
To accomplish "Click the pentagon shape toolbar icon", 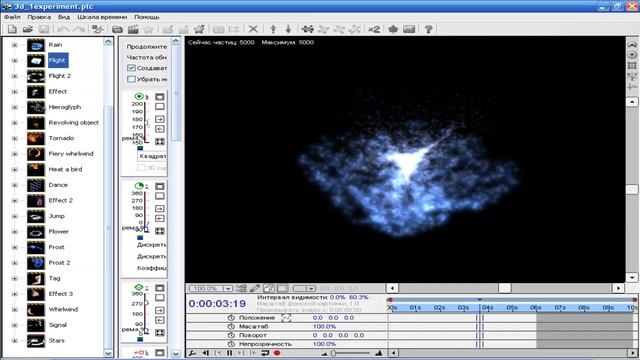I will 393,29.
